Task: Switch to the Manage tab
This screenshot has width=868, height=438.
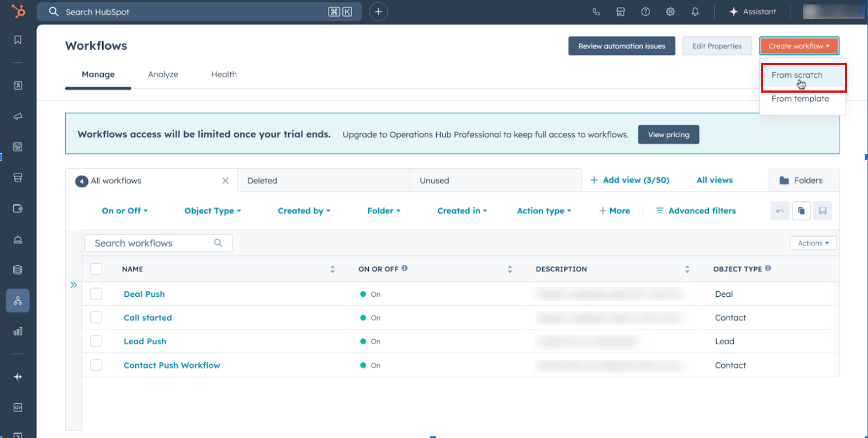Action: 98,74
